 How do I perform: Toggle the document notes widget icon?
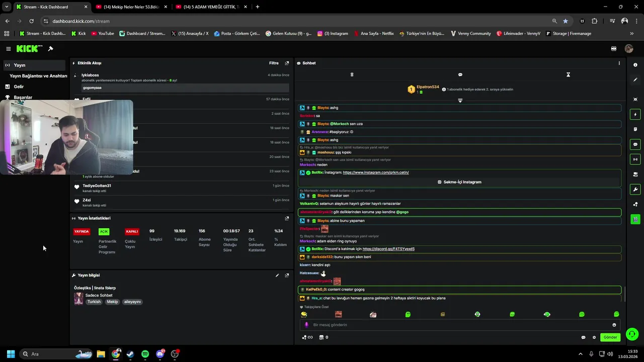(x=635, y=129)
